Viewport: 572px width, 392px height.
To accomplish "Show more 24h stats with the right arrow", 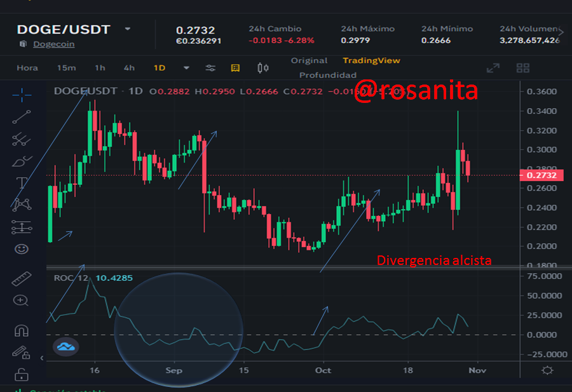I will [x=561, y=32].
